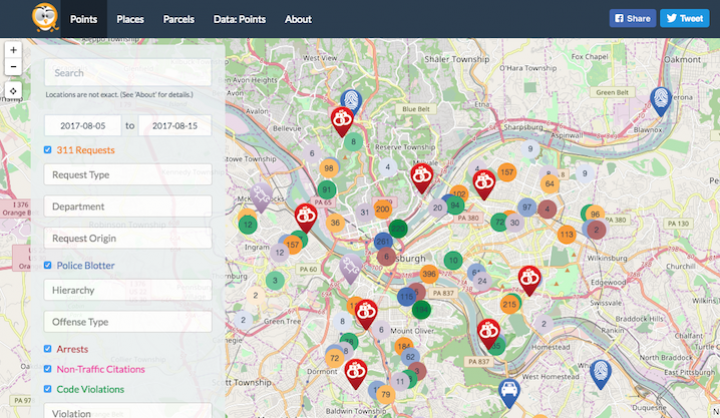Expand the orange 113 cluster marker
720x418 pixels.
567,234
